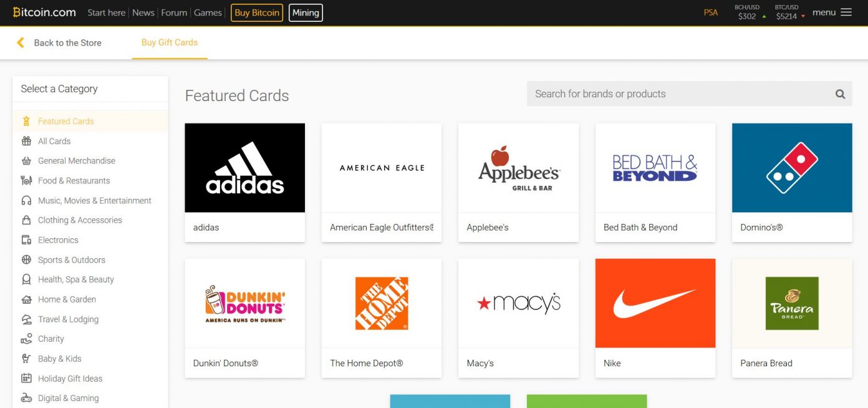This screenshot has height=408, width=868.
Task: Click the General Merchandise basket icon
Action: (26, 161)
